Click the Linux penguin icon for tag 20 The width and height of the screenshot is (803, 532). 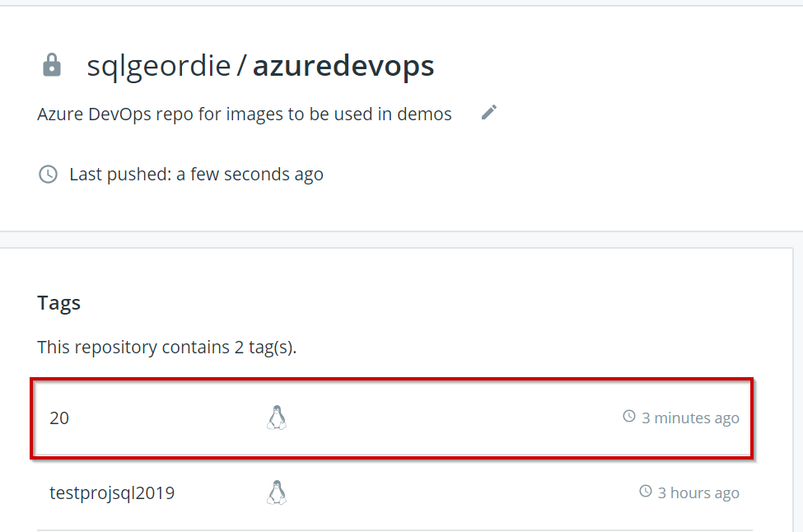coord(277,418)
